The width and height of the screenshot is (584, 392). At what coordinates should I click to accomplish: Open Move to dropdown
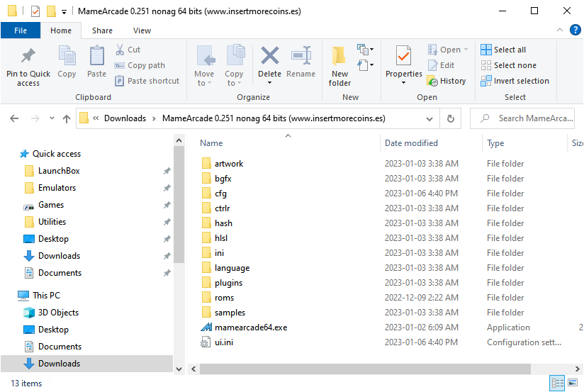[x=204, y=67]
